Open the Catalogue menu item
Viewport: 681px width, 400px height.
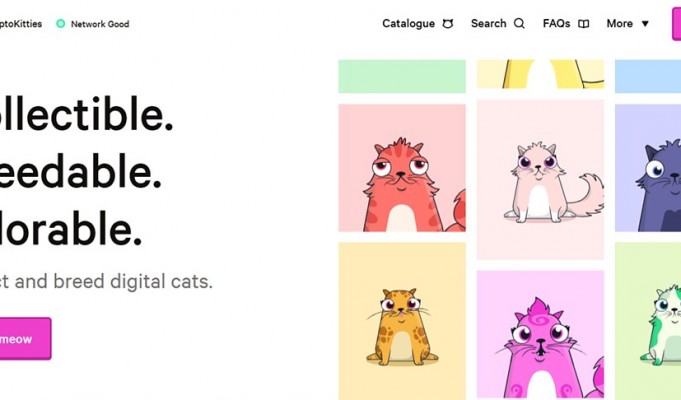(408, 23)
